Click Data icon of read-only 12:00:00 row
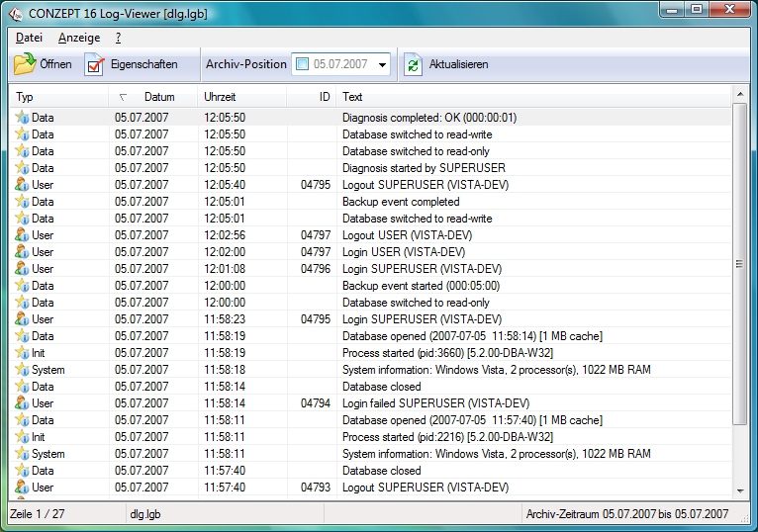 [x=22, y=303]
